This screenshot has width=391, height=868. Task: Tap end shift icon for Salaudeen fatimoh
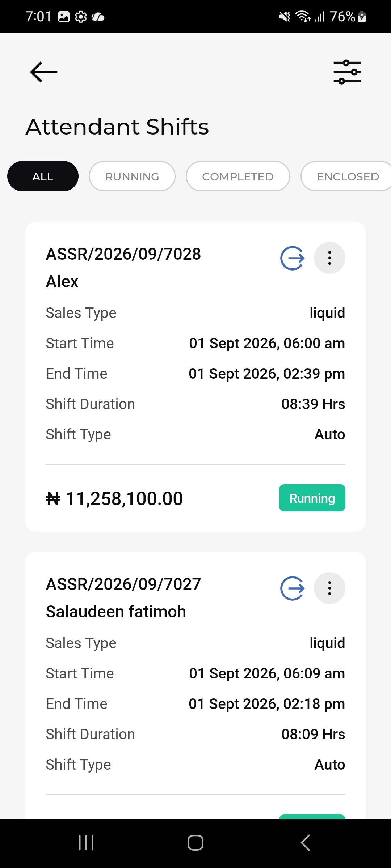pyautogui.click(x=293, y=588)
